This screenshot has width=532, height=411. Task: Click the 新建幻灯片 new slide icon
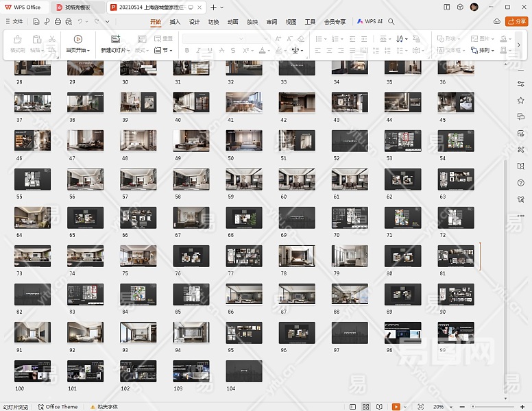(x=115, y=39)
